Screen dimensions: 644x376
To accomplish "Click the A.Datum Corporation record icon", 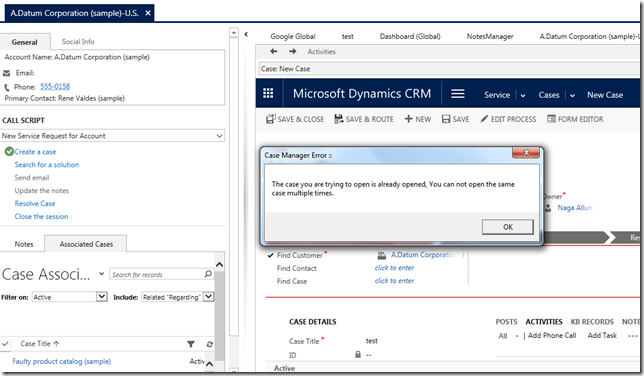I will [x=382, y=255].
